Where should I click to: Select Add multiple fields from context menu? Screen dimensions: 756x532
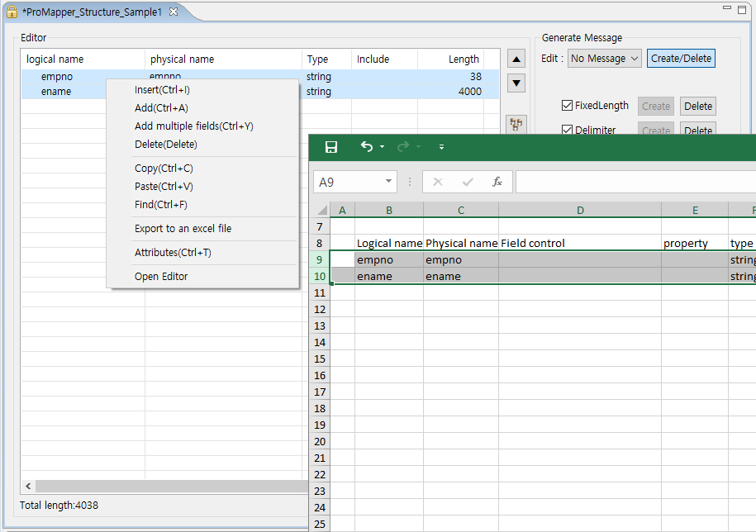[193, 126]
